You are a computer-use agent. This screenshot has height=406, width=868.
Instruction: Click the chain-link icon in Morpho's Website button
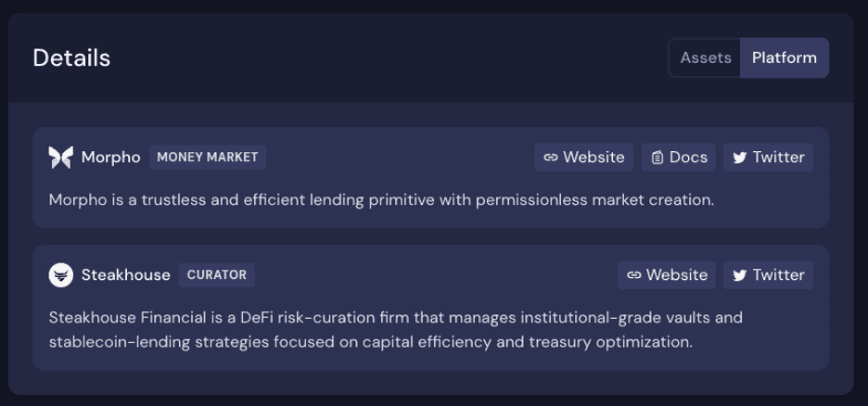(x=551, y=158)
